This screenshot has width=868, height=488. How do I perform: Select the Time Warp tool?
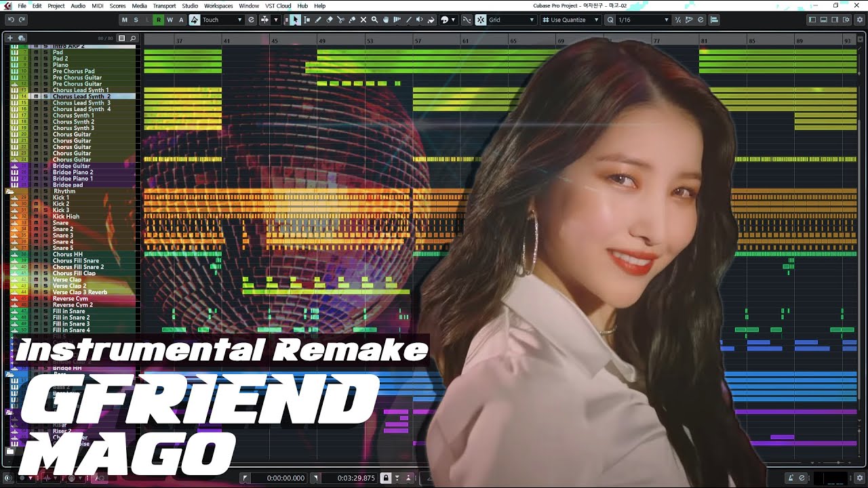click(397, 20)
